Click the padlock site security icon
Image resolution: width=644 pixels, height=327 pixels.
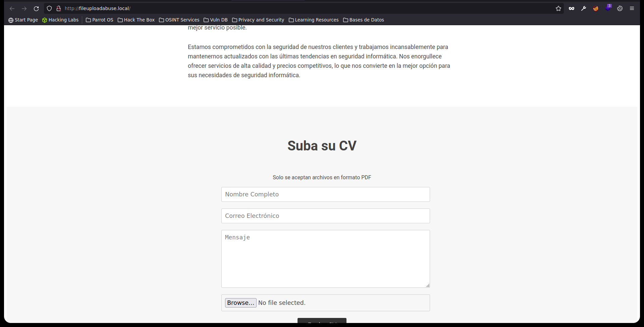pyautogui.click(x=59, y=8)
